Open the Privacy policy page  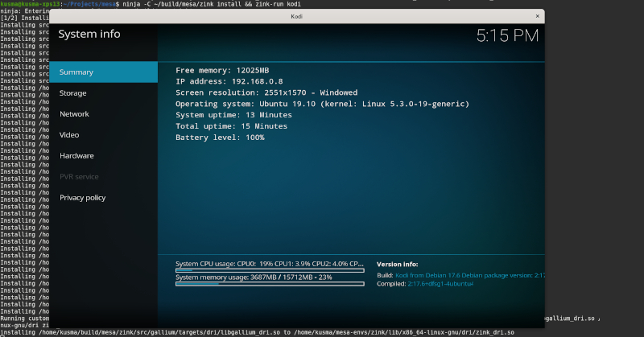point(83,198)
